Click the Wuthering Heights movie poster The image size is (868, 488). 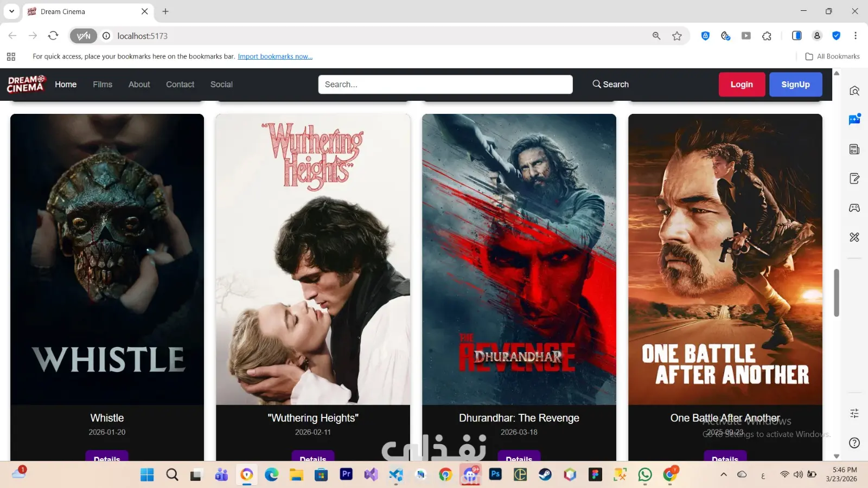(x=313, y=259)
